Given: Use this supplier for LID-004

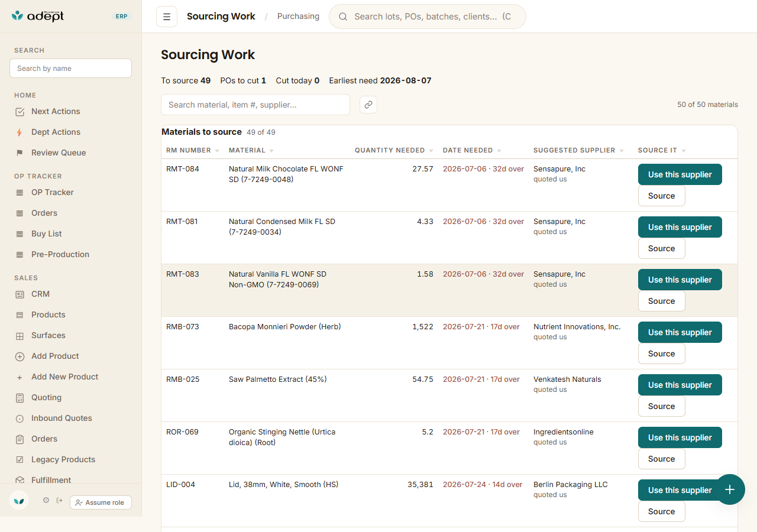Looking at the screenshot, I should click(x=680, y=490).
